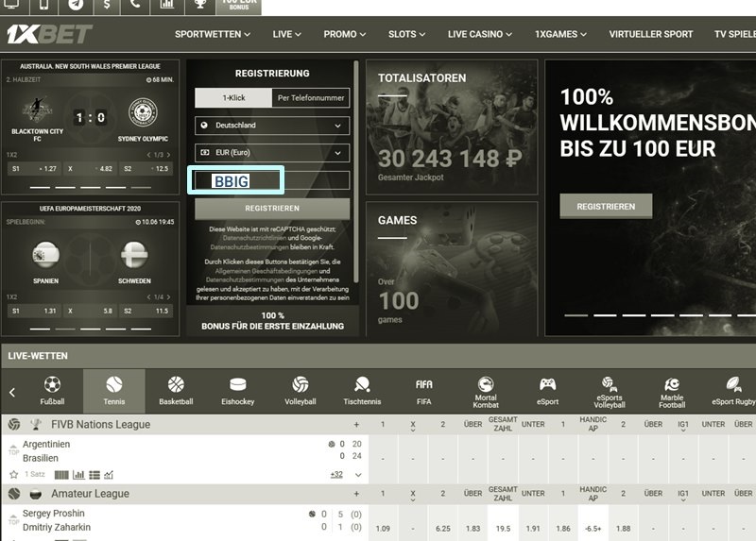Open Allgemeinen Geschäftsbedingungen link
The image size is (756, 541).
pos(266,271)
